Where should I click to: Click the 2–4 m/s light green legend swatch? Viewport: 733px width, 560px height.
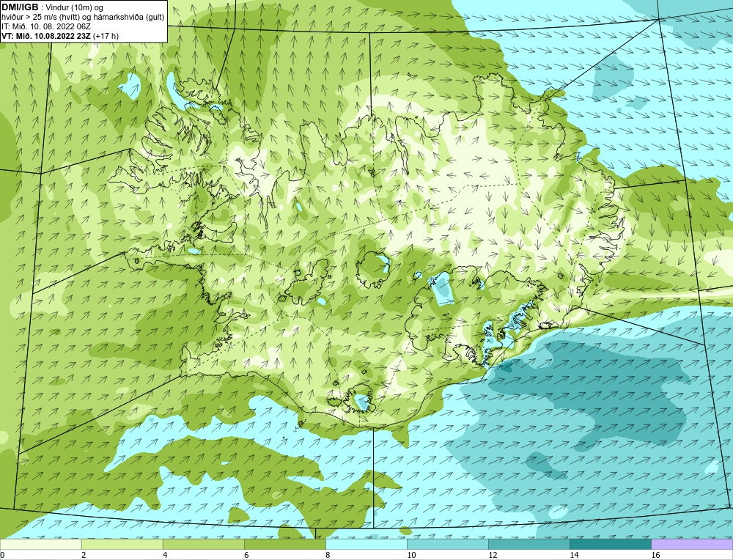pyautogui.click(x=122, y=544)
